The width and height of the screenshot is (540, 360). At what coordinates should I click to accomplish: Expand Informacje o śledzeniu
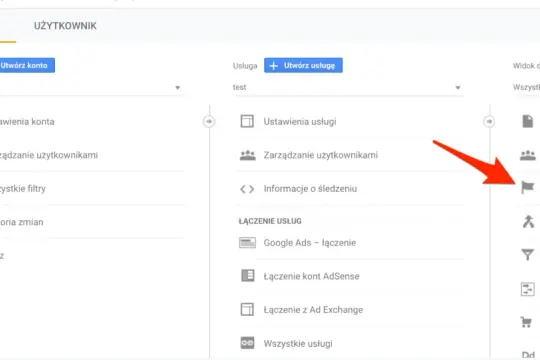tap(310, 189)
